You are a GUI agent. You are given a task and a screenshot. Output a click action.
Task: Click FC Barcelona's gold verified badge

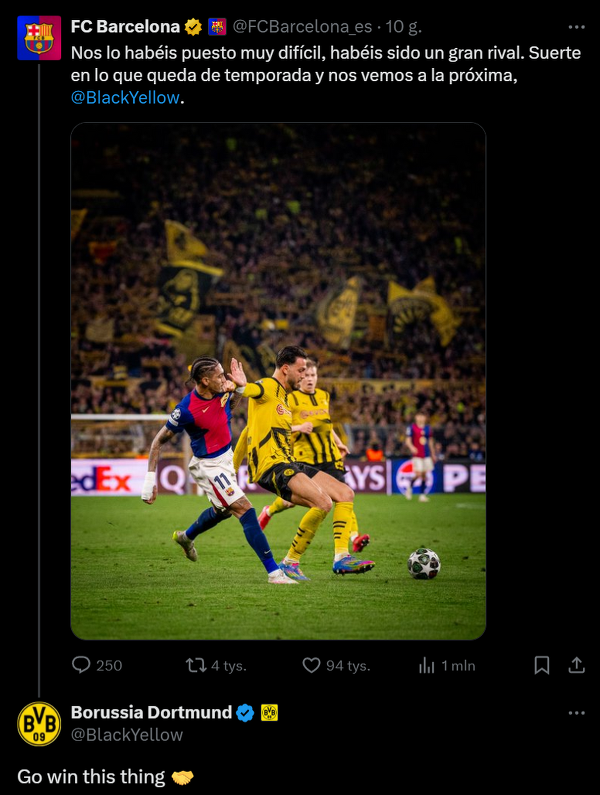(194, 27)
